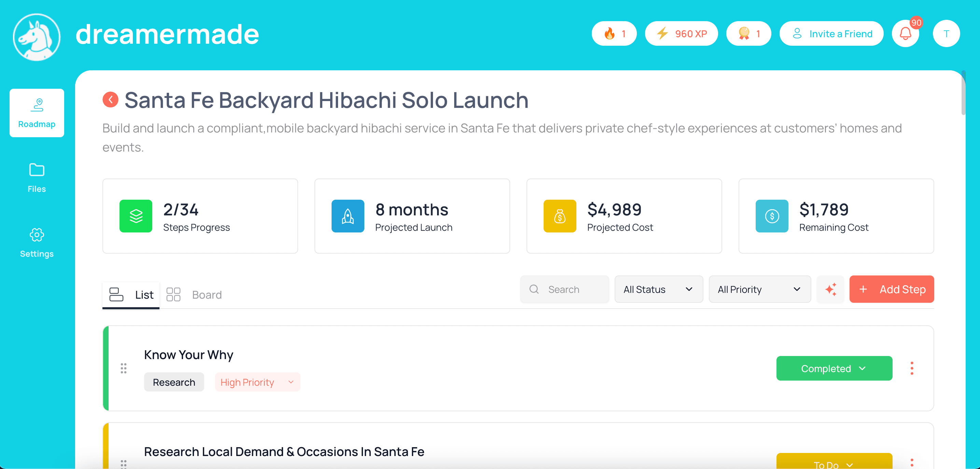980x469 pixels.
Task: Click the AI sparkle generate icon
Action: [x=830, y=289]
